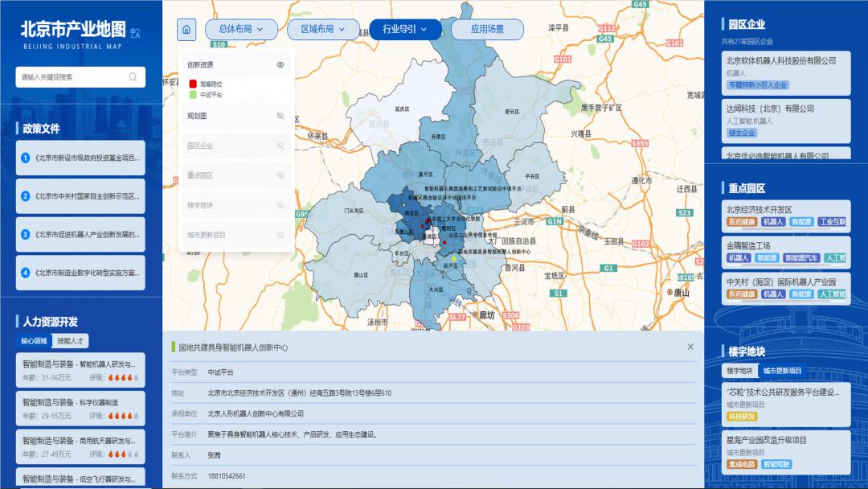Click the red marker on the map

(428, 220)
